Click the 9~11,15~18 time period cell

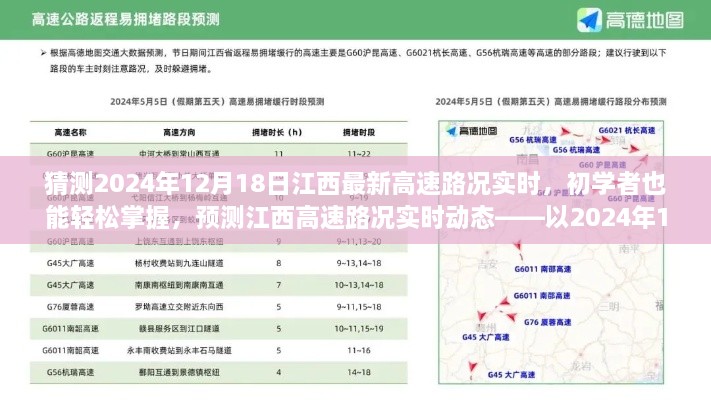click(x=359, y=307)
